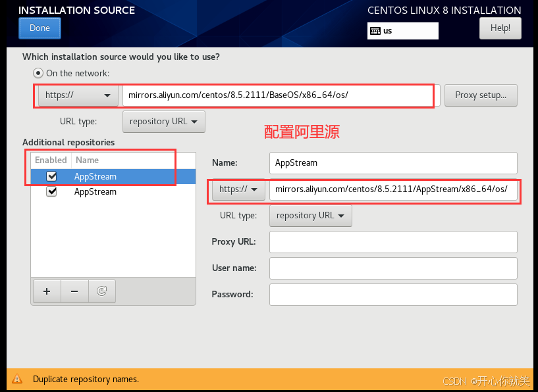This screenshot has width=538, height=392.
Task: Expand the main URL type repository dropdown
Action: click(163, 122)
